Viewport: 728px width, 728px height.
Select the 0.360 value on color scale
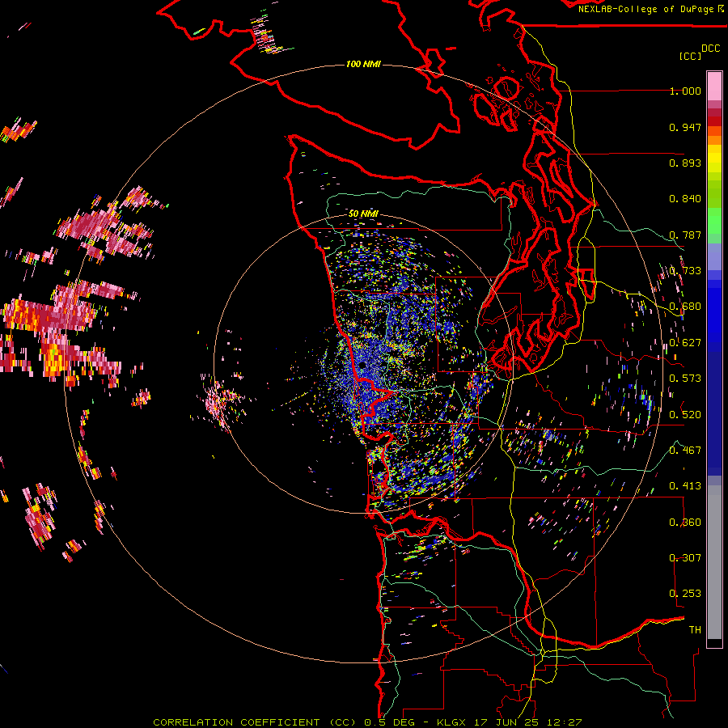[x=685, y=523]
